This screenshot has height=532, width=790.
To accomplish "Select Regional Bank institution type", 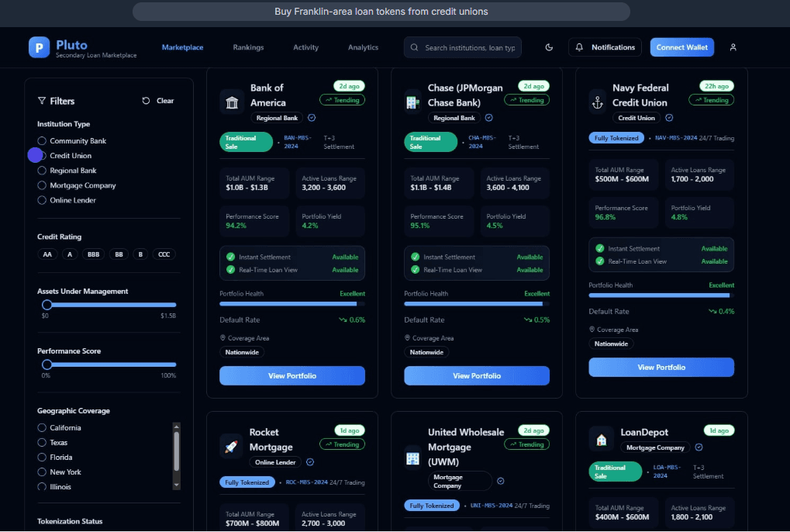I will tap(42, 171).
